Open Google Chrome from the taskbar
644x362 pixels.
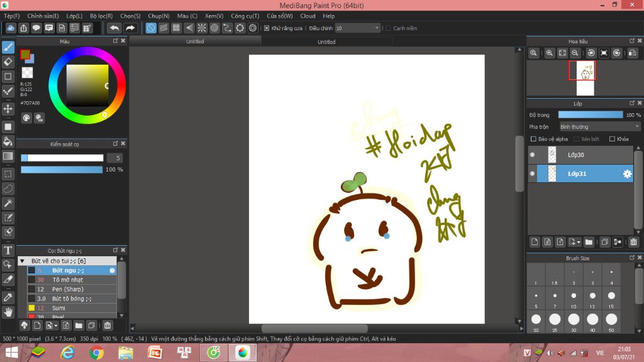pos(96,353)
